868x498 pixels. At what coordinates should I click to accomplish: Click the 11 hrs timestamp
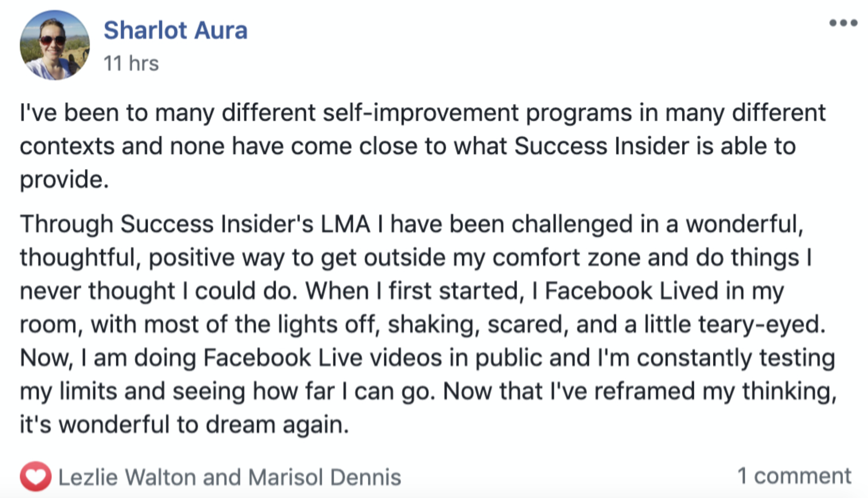pyautogui.click(x=131, y=64)
